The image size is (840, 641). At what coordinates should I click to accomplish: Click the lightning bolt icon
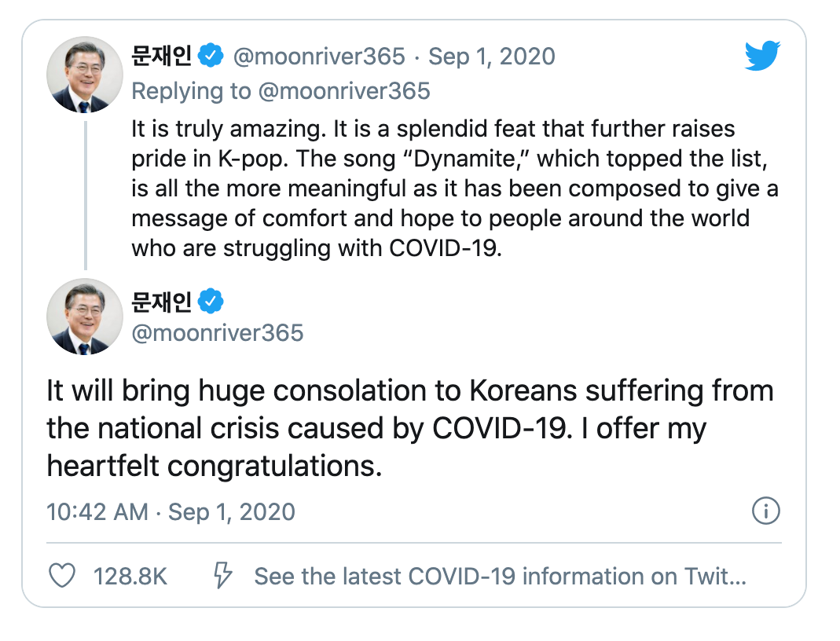(x=224, y=577)
